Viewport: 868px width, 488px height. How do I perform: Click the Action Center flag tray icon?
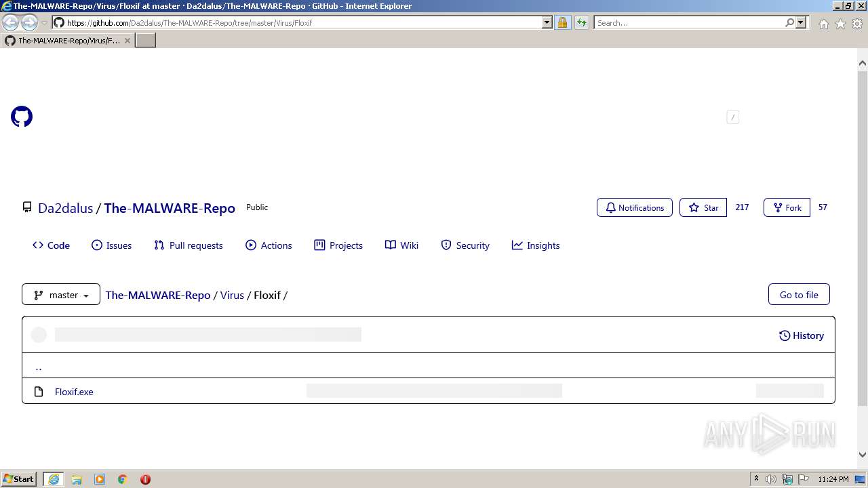click(x=804, y=479)
